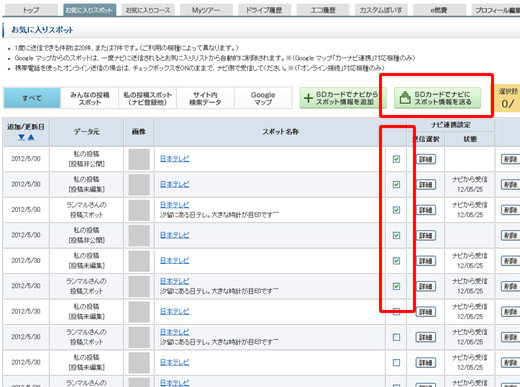520x387 pixels.
Task: Show all spots with the すべて filter
Action: pos(32,98)
